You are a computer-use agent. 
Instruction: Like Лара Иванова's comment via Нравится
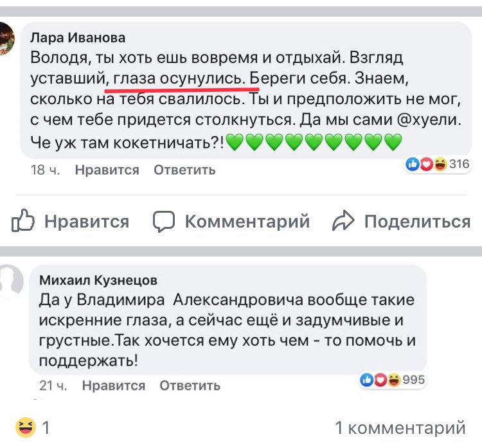click(107, 170)
